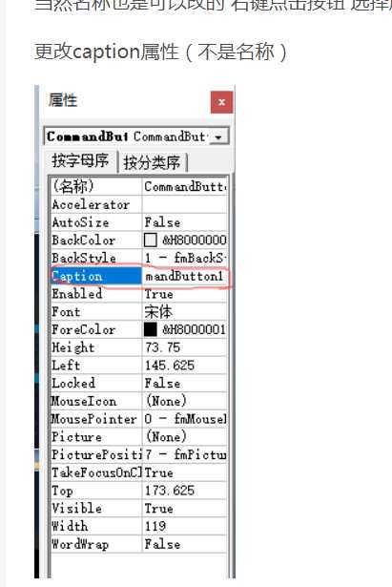Click the BackStyle value 1 - fmBackS

[x=185, y=258]
